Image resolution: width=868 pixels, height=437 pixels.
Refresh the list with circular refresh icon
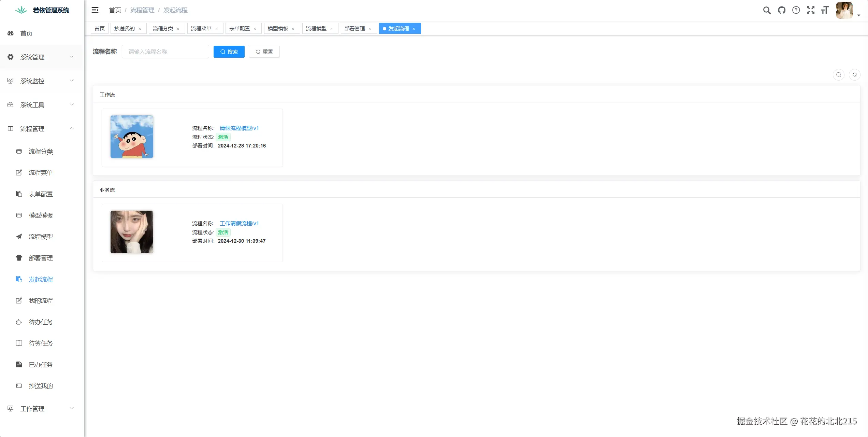click(854, 75)
